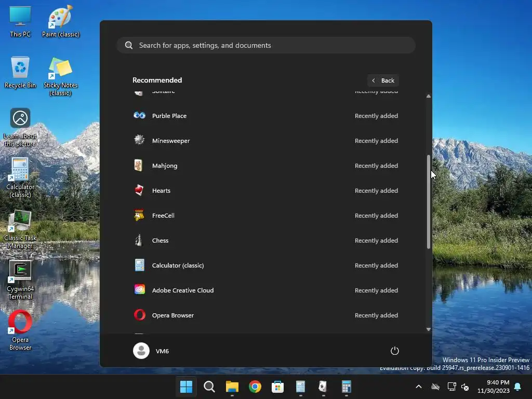532x399 pixels.
Task: Select Opera Browser desktop shortcut
Action: [x=20, y=330]
